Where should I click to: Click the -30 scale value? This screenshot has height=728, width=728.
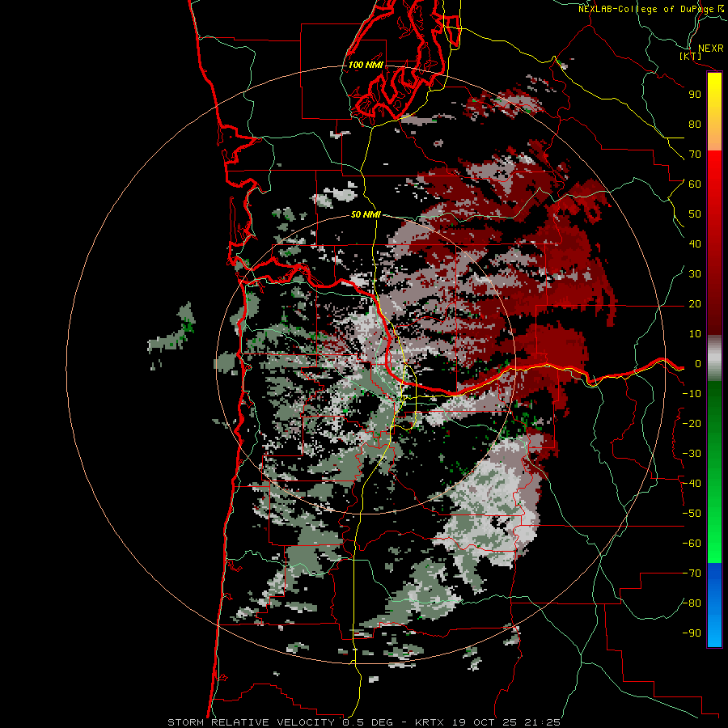tap(692, 454)
